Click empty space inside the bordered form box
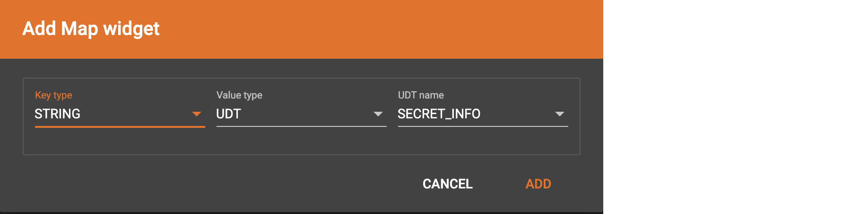Image resolution: width=868 pixels, height=214 pixels. tap(301, 142)
